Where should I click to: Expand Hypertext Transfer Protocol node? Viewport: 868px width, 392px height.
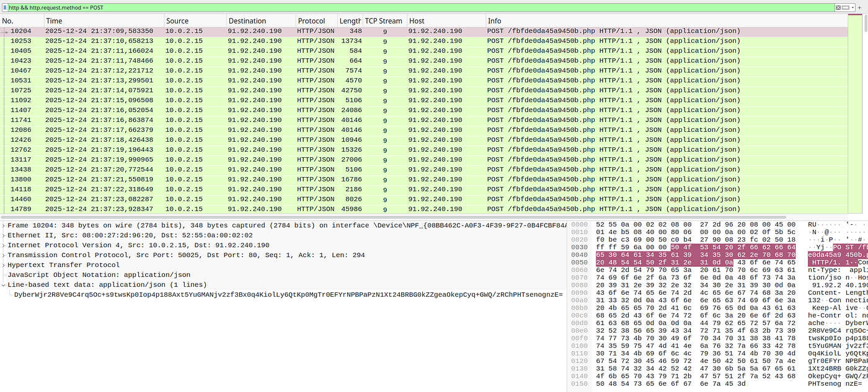click(3, 265)
